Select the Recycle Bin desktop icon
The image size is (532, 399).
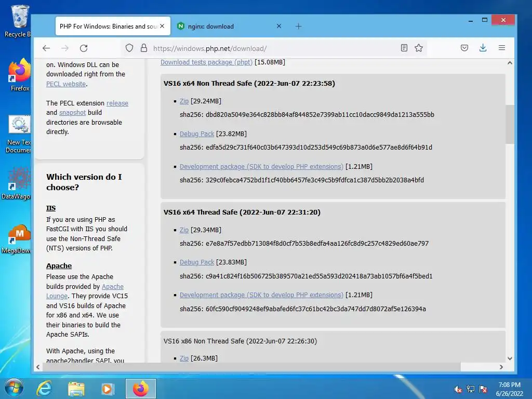18,21
